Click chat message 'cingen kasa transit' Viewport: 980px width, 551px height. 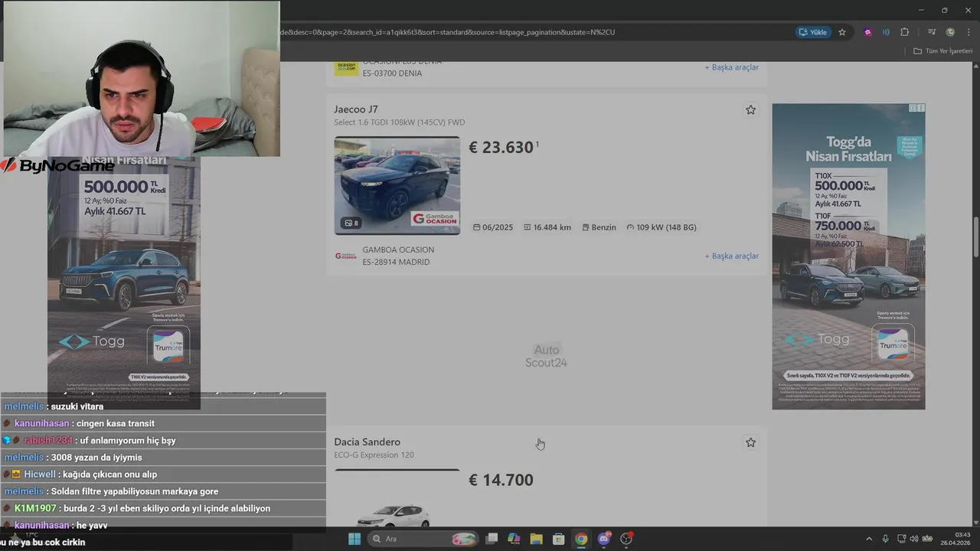pyautogui.click(x=114, y=423)
